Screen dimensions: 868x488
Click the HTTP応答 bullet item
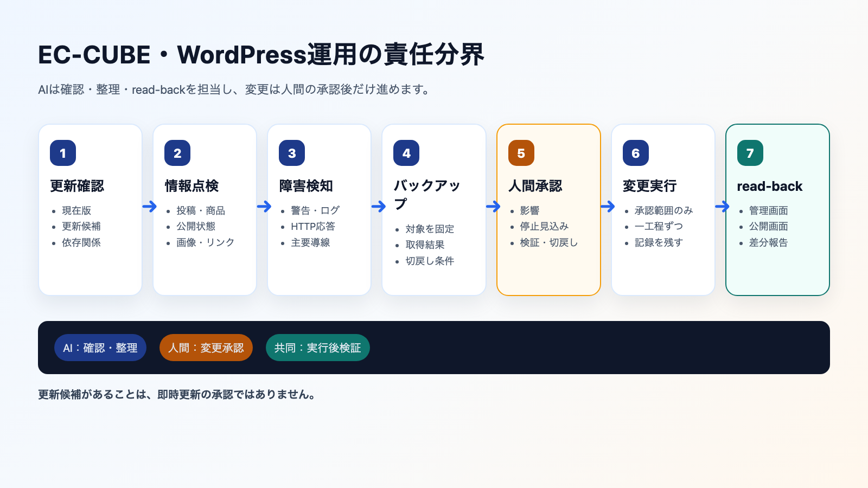coord(313,226)
